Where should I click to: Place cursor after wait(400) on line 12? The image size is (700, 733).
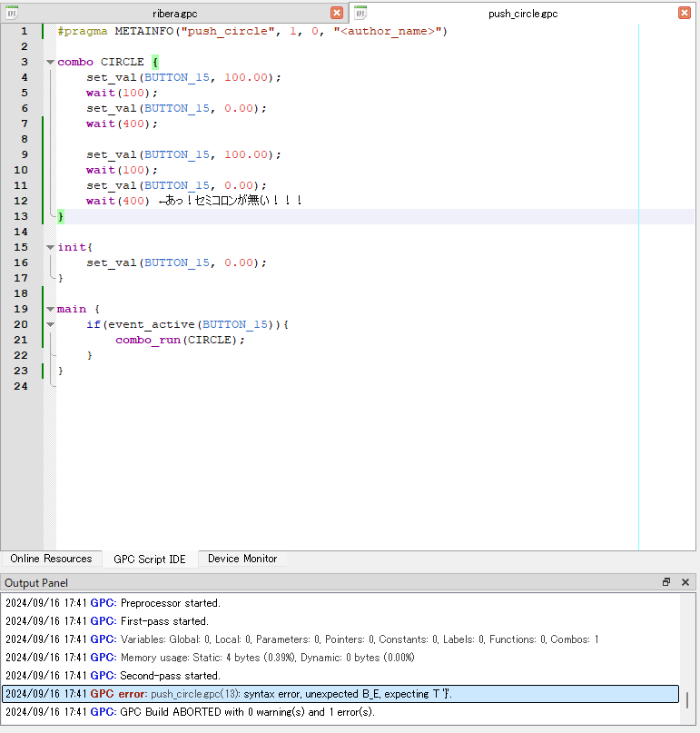[151, 201]
